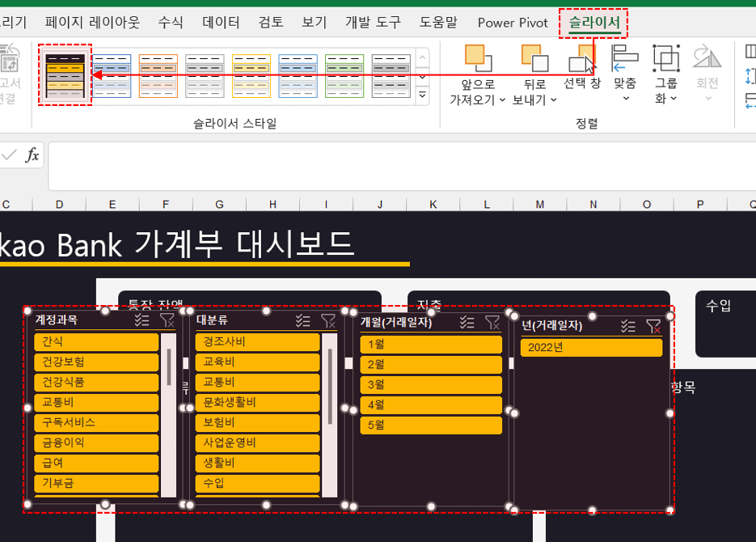The width and height of the screenshot is (756, 542).
Task: Open the 개발 도구 tab
Action: (x=373, y=22)
